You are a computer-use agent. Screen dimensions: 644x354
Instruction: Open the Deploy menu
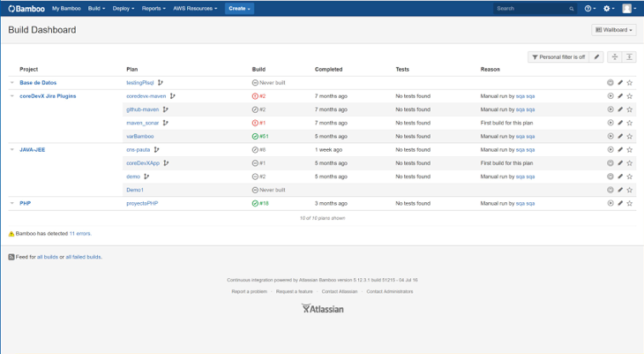tap(124, 8)
